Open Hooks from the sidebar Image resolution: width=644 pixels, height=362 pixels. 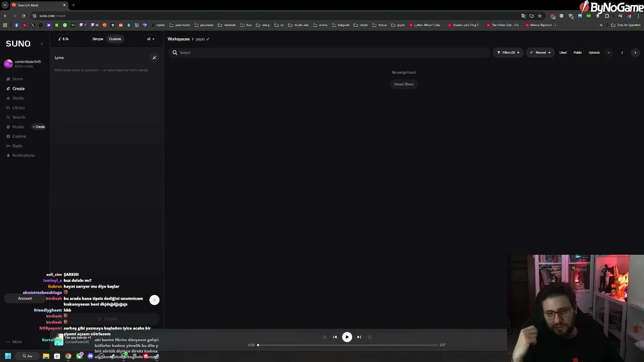[x=15, y=127]
